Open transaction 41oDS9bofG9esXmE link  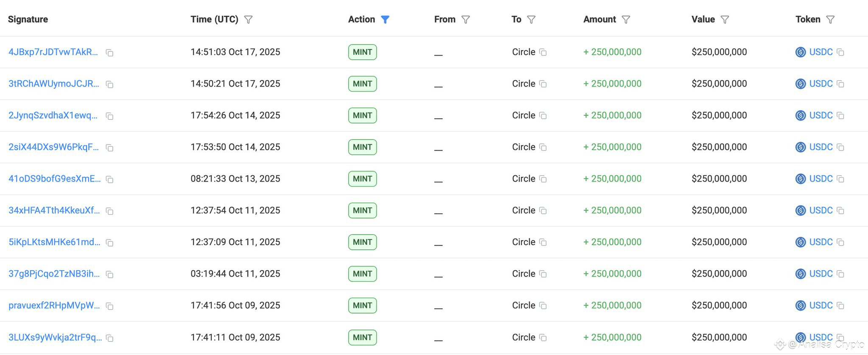tap(55, 179)
